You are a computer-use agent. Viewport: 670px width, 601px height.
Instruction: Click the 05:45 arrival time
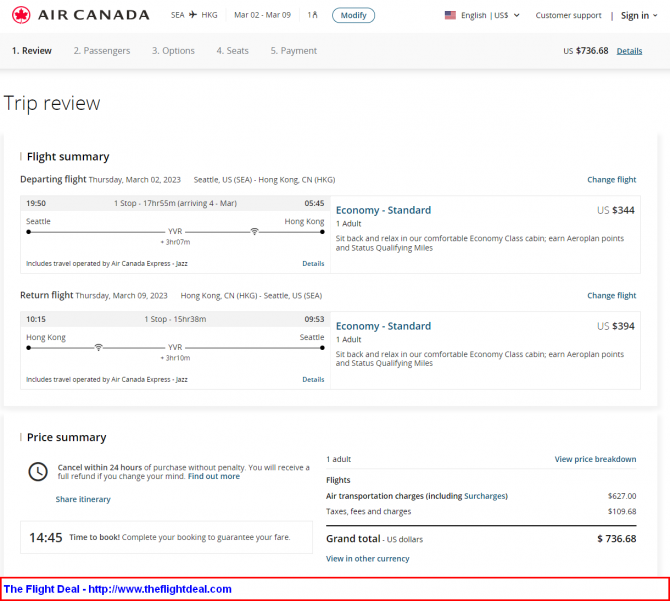coord(314,203)
